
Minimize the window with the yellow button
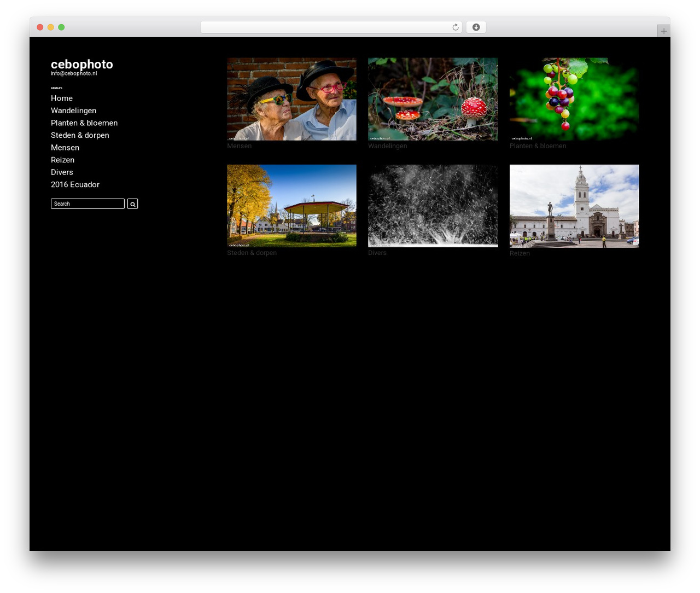click(50, 27)
